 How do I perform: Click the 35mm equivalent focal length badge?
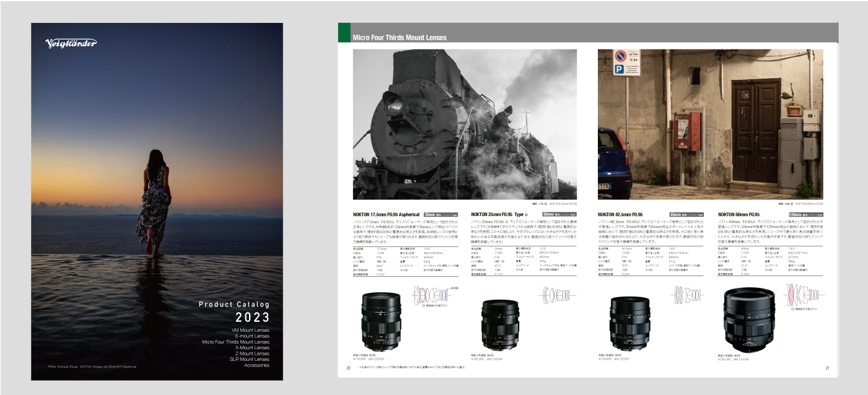click(441, 214)
